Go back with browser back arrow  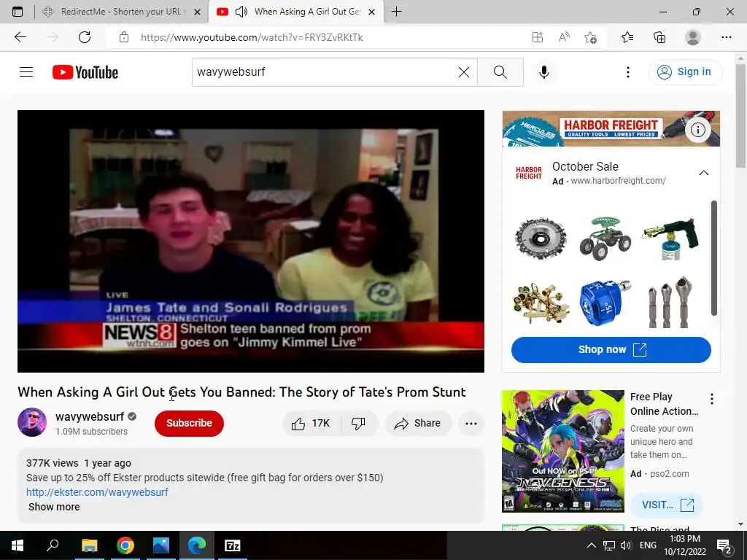coord(20,37)
